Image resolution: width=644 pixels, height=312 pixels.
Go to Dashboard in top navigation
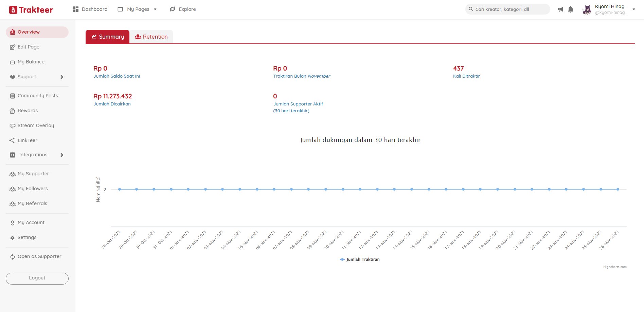(94, 9)
